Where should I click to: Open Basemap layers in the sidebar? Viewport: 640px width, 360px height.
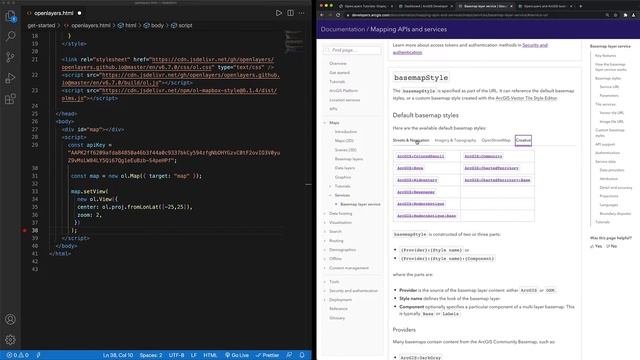click(349, 159)
